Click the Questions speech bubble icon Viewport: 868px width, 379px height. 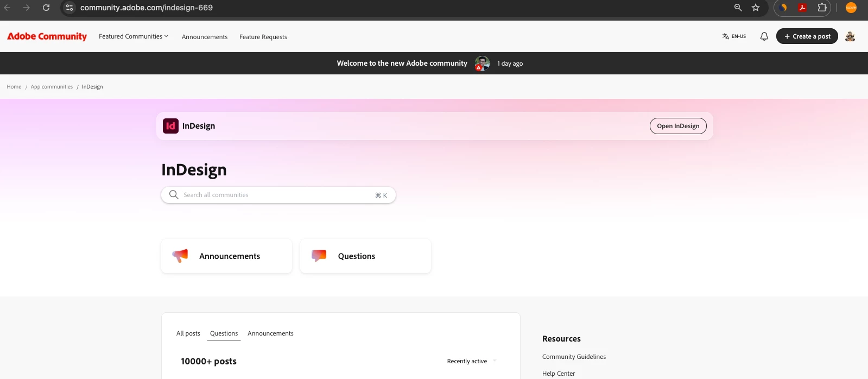(x=319, y=256)
